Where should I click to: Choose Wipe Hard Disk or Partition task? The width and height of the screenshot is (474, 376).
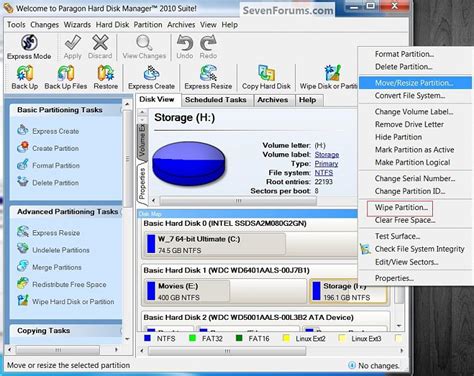66,301
